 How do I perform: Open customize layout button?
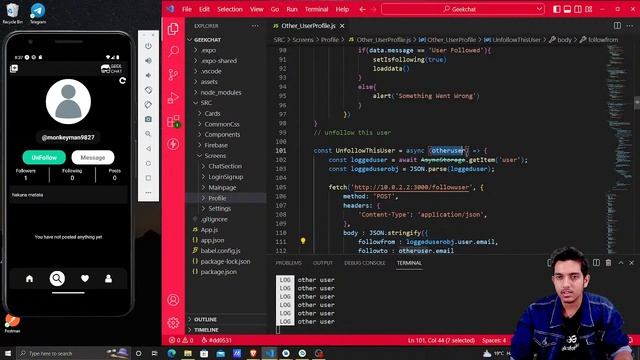589,9
